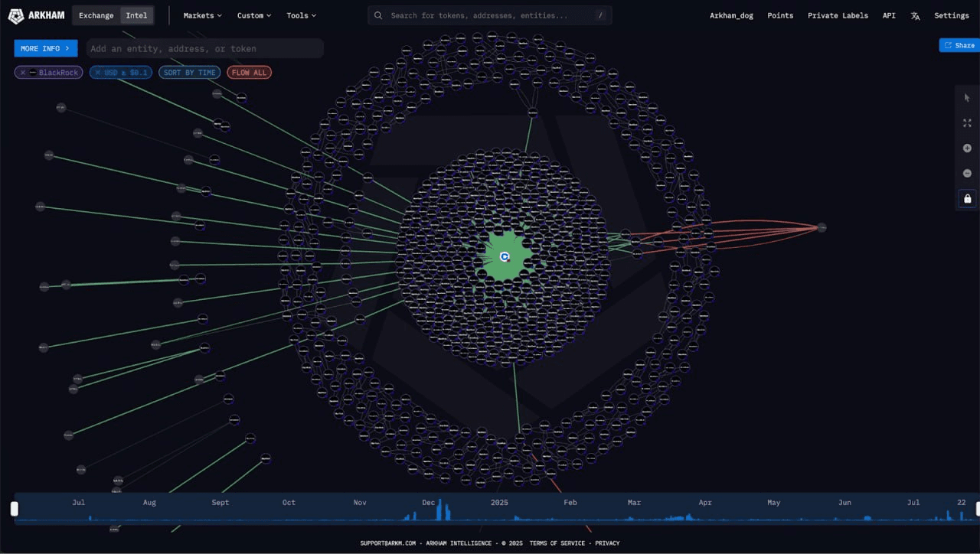Click the Apr label on the timeline

(705, 503)
